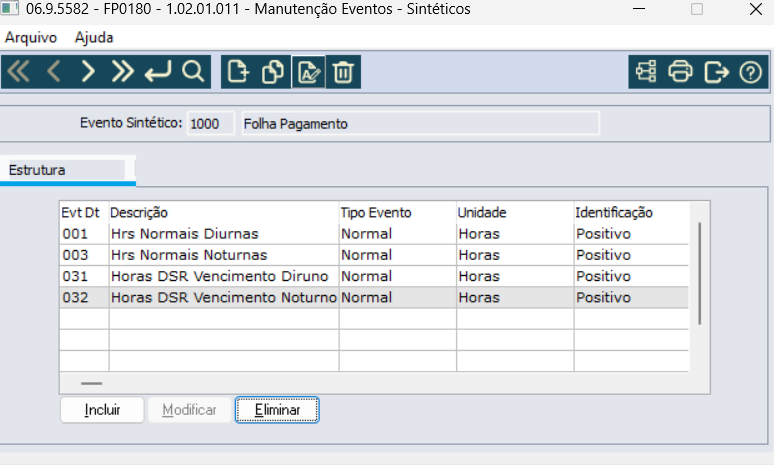Screen dimensions: 774x465
Task: Open help with the question mark icon
Action: coord(750,72)
